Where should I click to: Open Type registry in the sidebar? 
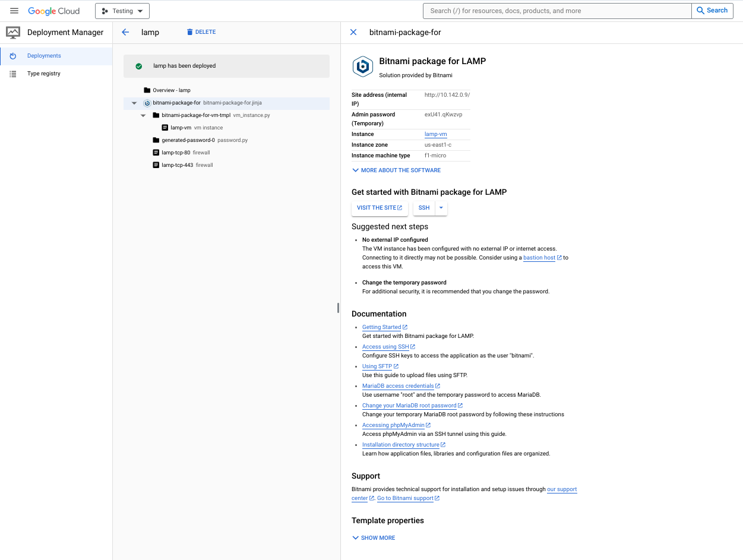pos(43,74)
